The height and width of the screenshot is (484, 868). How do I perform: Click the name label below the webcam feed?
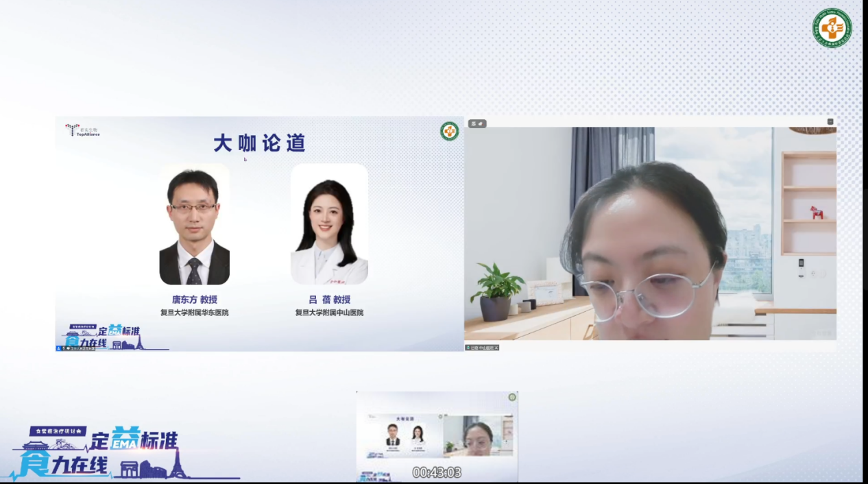(482, 348)
